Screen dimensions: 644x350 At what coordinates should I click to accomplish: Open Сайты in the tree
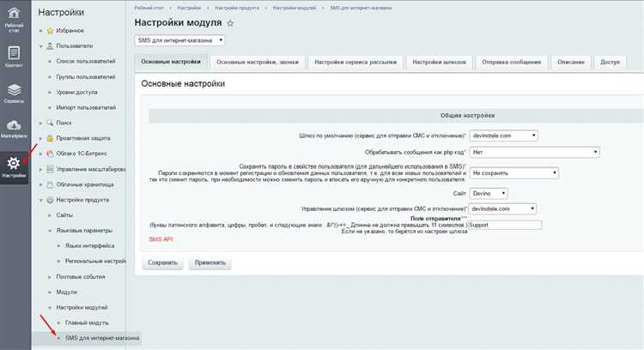coord(64,215)
